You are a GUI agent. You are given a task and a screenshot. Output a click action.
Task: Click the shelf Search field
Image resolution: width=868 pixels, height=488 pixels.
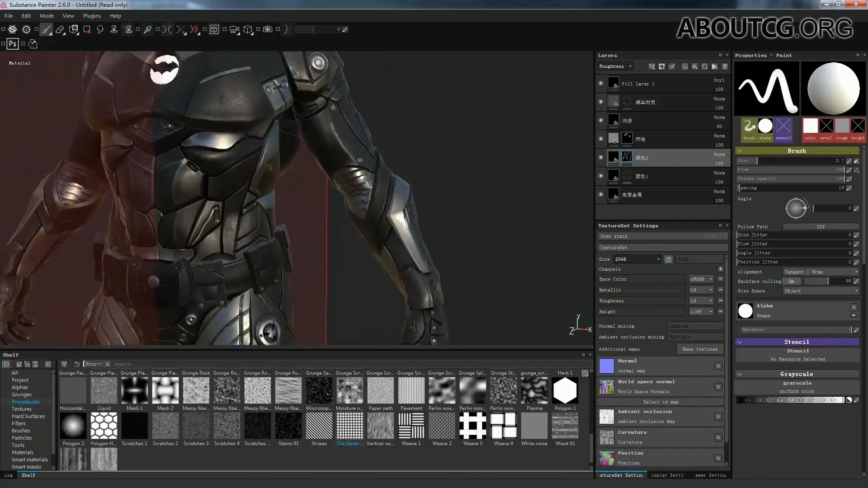coord(352,364)
